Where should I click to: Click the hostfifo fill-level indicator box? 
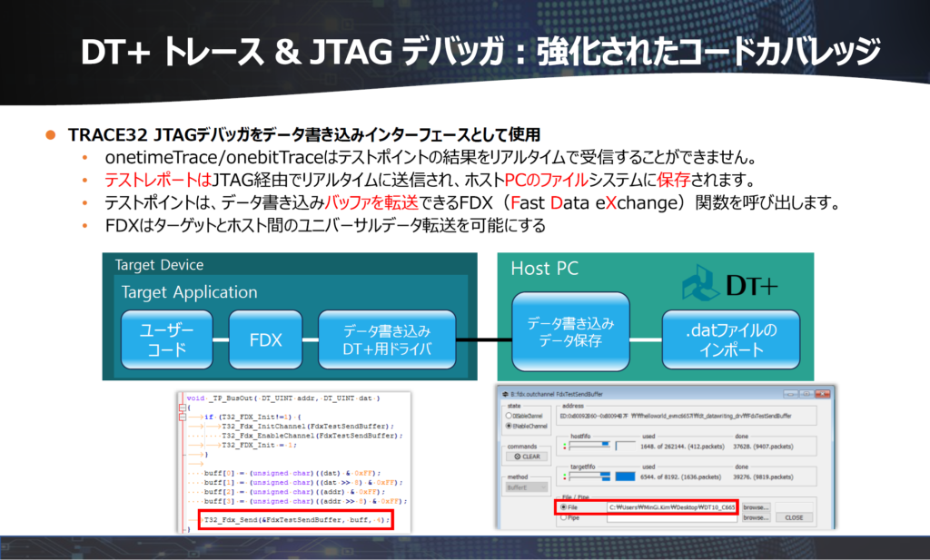pos(625,446)
